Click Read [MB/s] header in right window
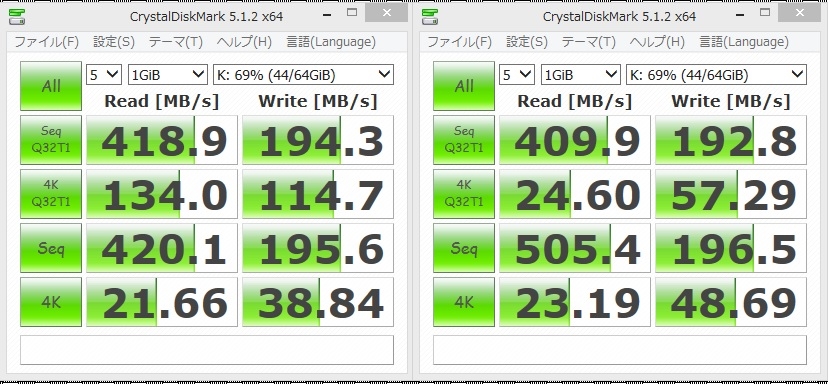Viewport: 828px width, 384px height. click(x=575, y=101)
